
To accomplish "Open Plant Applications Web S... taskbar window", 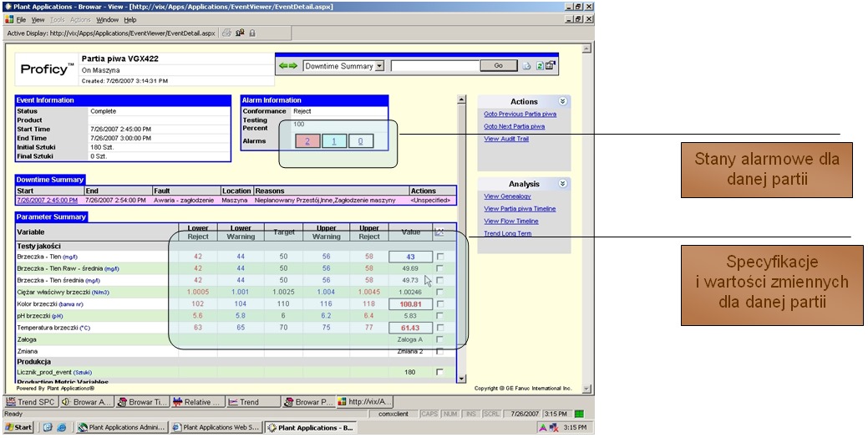I will (x=215, y=427).
